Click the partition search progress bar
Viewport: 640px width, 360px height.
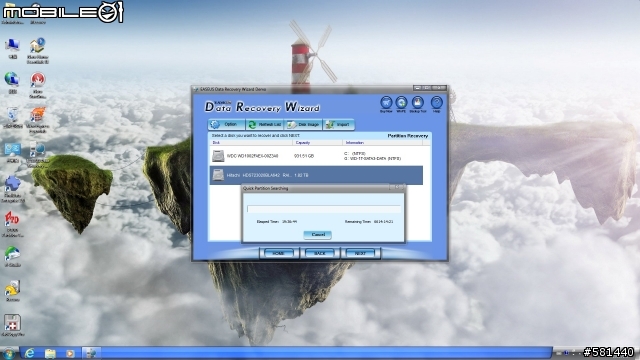[x=324, y=209]
